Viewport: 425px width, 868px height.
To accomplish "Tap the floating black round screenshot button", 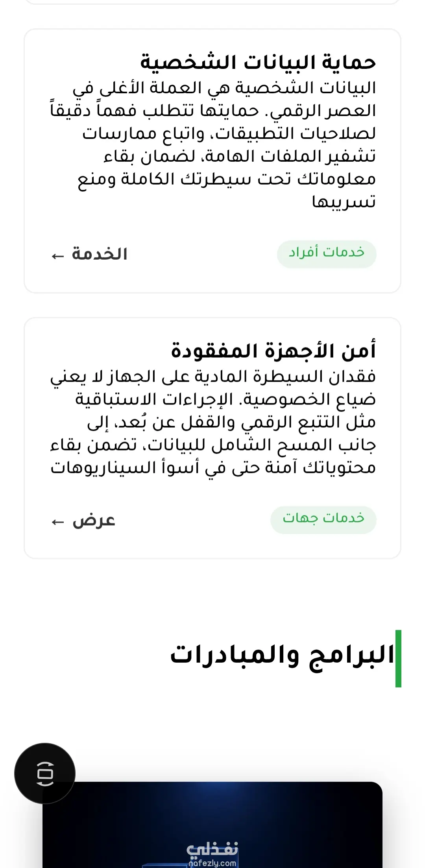I will [x=45, y=774].
